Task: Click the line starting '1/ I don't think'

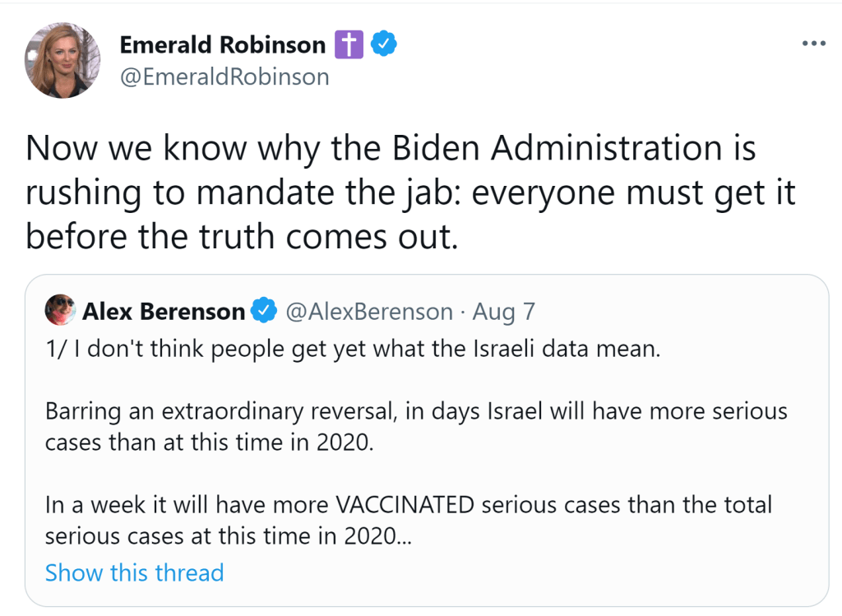Action: 353,349
